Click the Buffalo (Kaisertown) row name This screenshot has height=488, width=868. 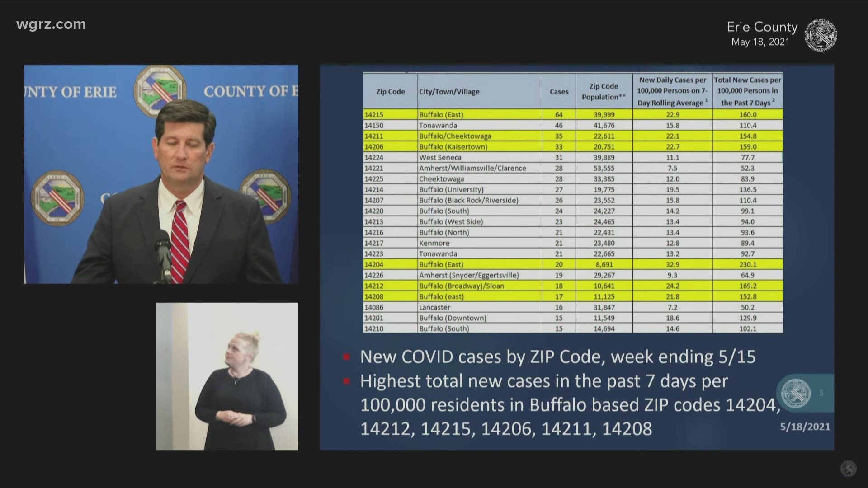453,147
